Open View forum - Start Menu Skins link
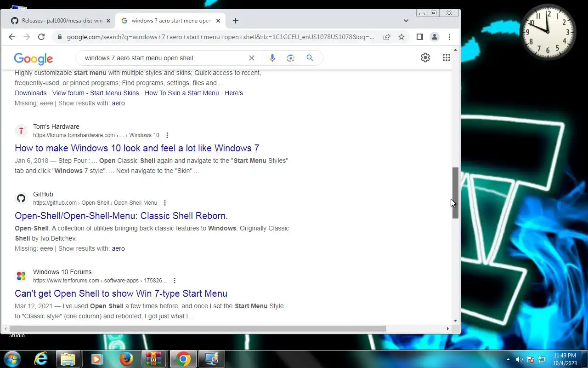Screen dimensions: 588x368 96,93
